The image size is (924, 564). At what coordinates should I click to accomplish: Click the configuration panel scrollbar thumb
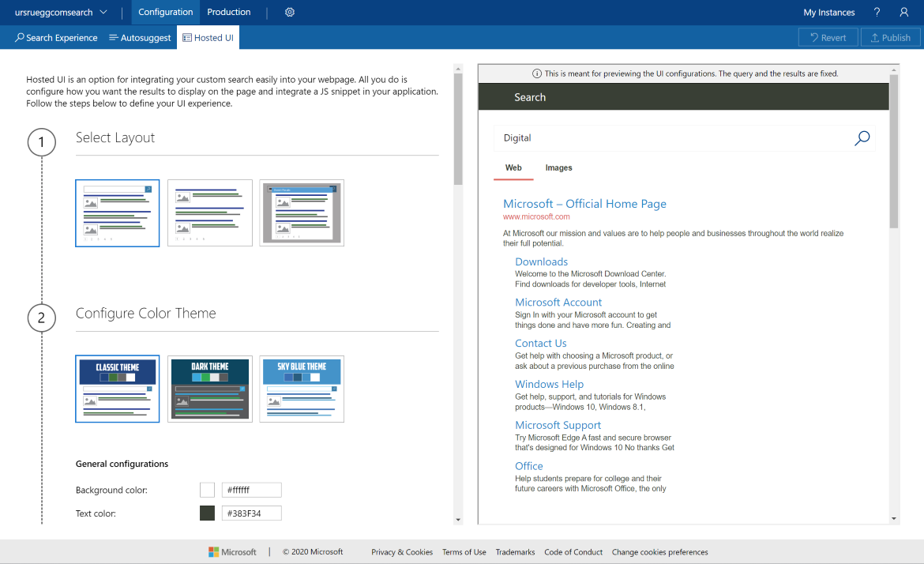tap(458, 130)
